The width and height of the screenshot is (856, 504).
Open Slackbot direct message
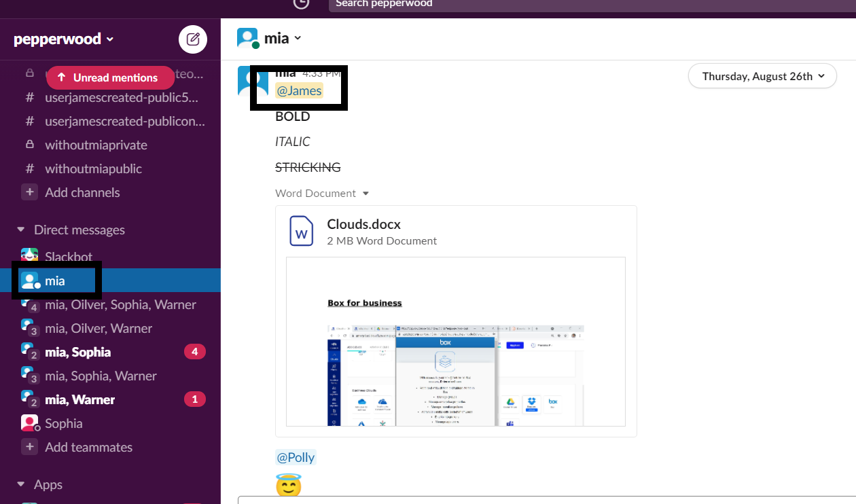(68, 257)
